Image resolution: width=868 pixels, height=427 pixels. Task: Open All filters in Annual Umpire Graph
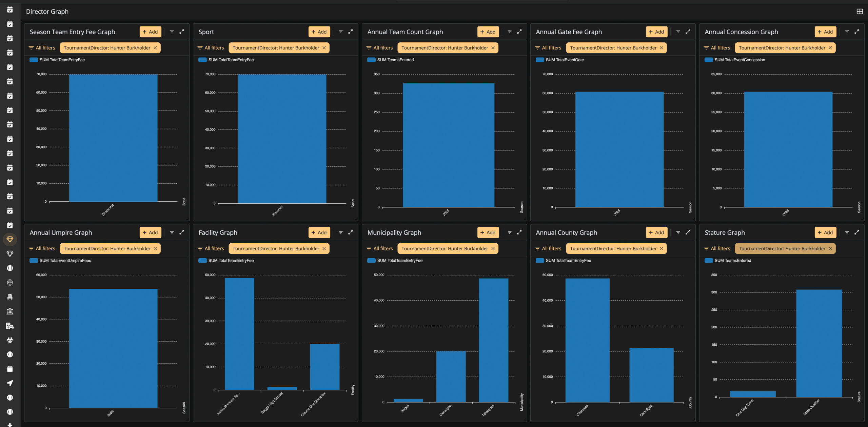tap(42, 248)
